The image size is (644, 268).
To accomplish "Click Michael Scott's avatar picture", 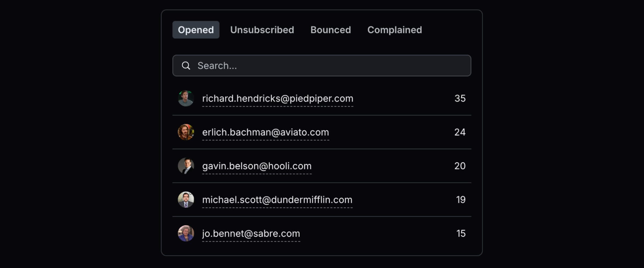I will (x=186, y=200).
